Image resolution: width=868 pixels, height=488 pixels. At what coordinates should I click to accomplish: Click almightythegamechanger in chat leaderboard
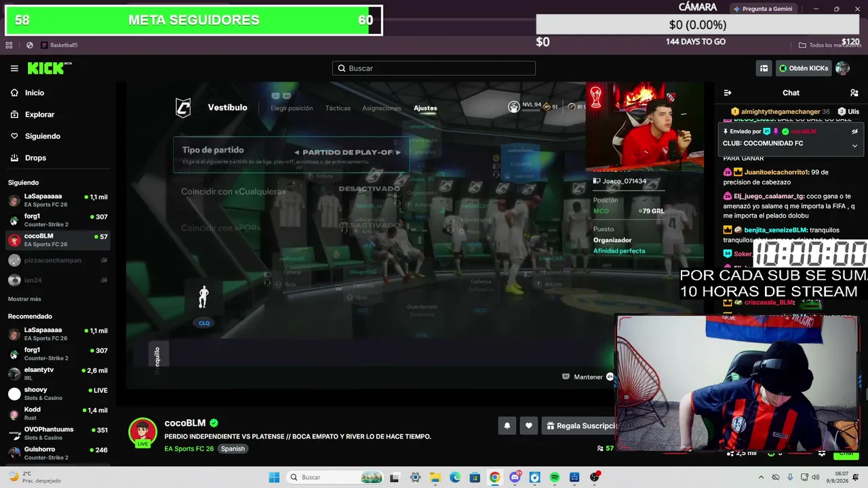[780, 111]
